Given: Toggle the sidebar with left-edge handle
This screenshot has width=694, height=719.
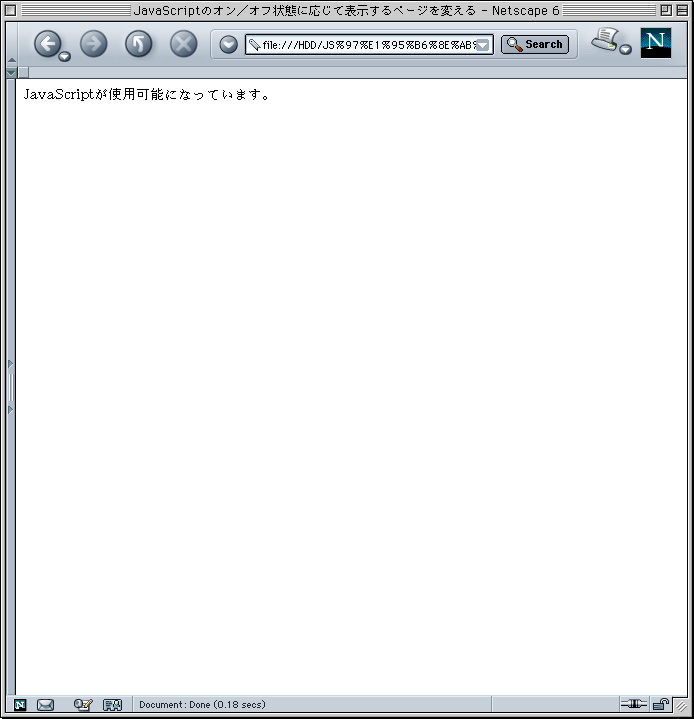Looking at the screenshot, I should (11, 385).
